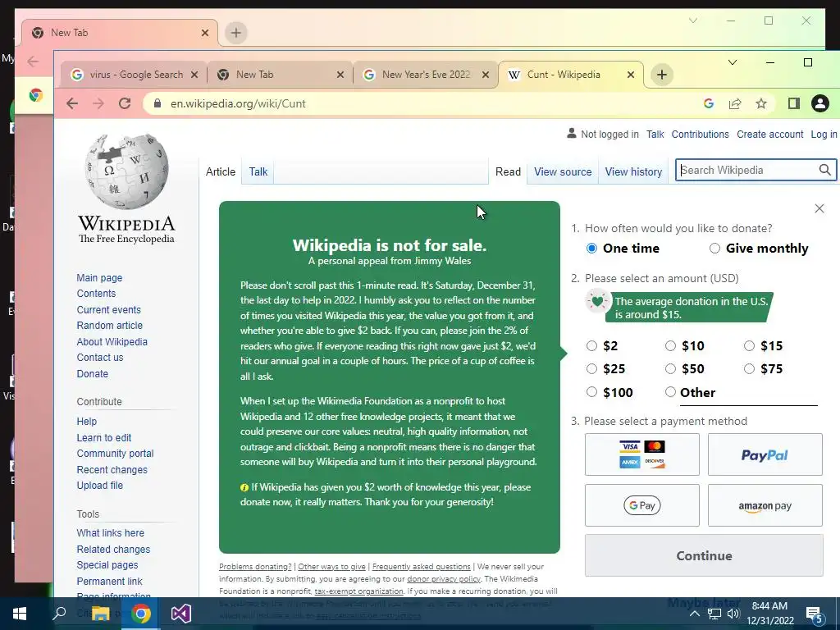Select the $50 donation amount

[670, 368]
